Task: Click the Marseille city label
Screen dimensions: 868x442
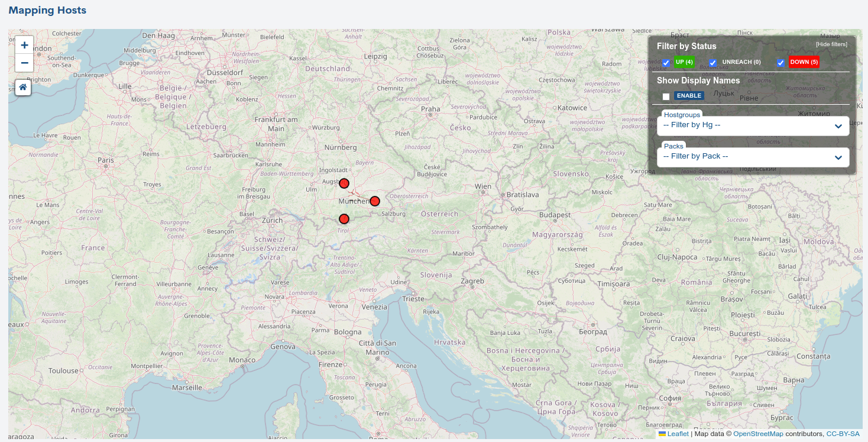Action: coord(187,388)
